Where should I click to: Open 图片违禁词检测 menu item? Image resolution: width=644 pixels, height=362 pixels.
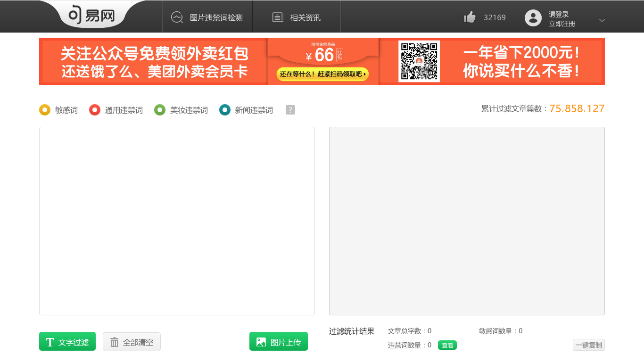(x=216, y=18)
